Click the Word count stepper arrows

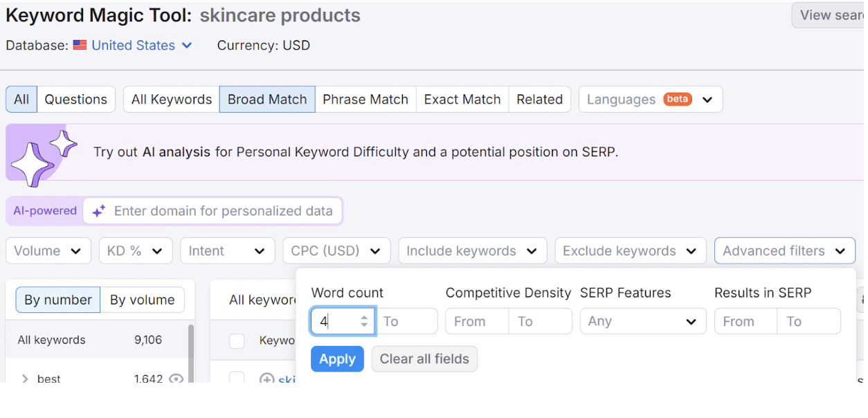click(365, 321)
